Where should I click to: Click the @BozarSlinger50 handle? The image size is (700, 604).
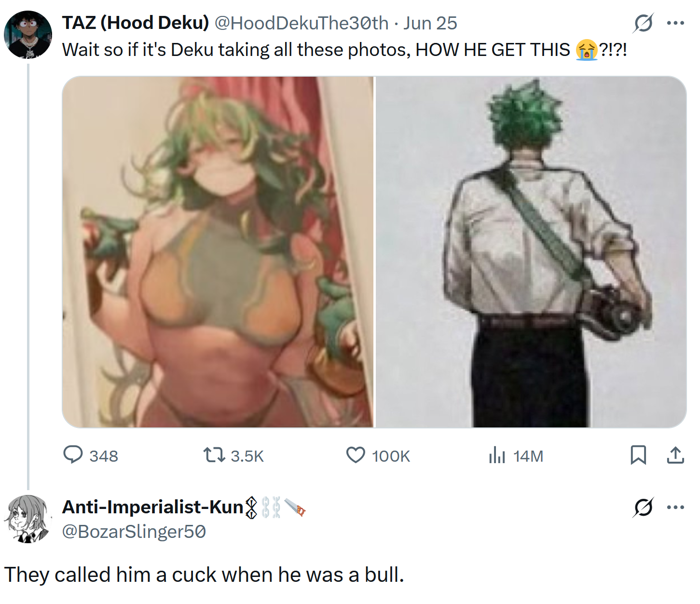coord(134,532)
